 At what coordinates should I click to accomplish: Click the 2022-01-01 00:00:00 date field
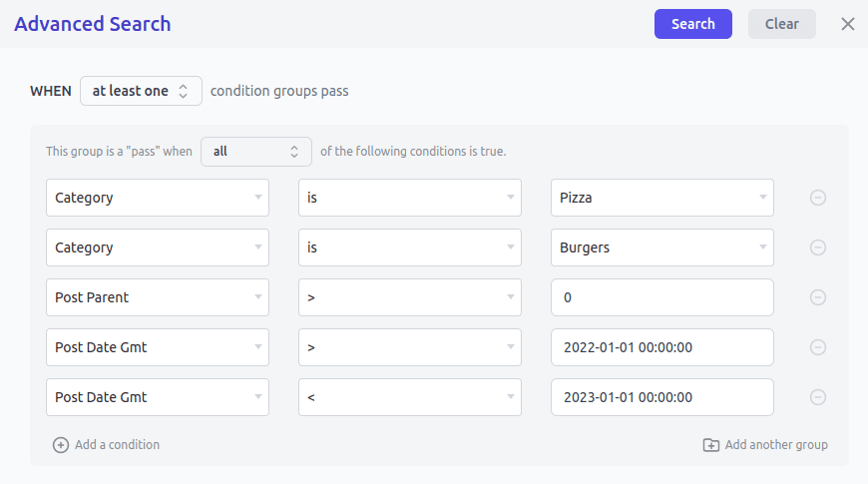[661, 347]
